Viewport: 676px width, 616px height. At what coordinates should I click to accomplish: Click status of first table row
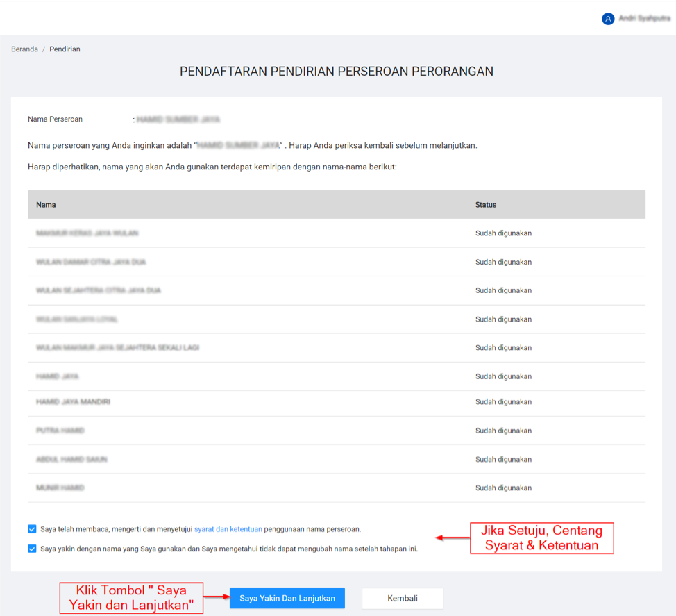click(x=503, y=233)
